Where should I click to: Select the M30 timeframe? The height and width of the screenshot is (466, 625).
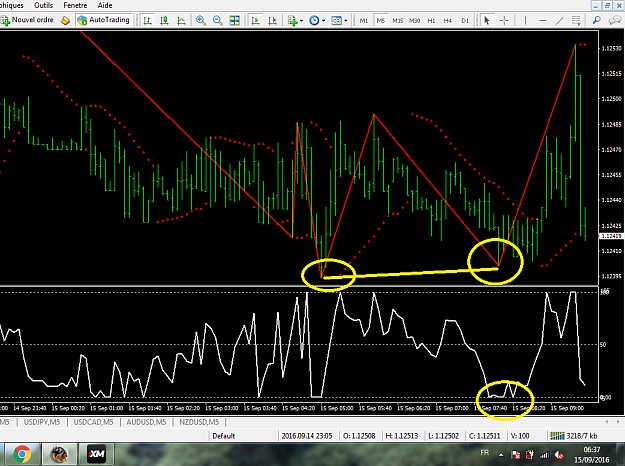coord(415,20)
